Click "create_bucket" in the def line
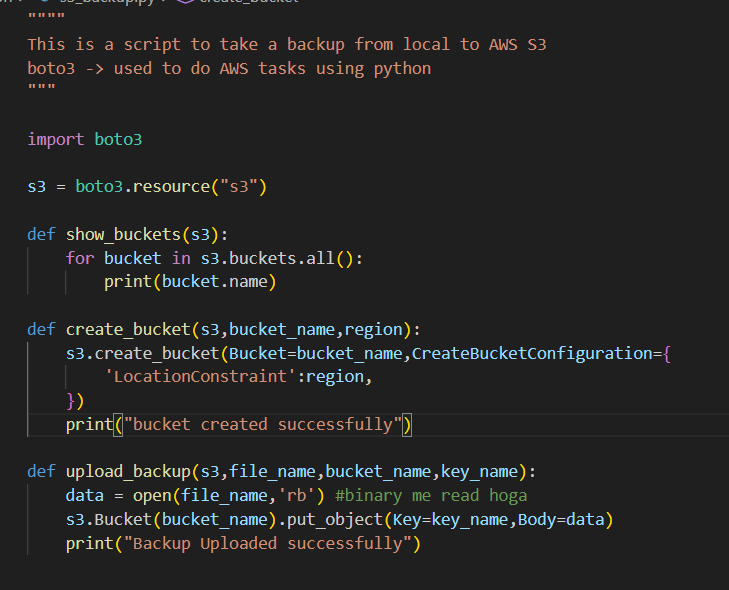This screenshot has height=590, width=729. [x=128, y=329]
